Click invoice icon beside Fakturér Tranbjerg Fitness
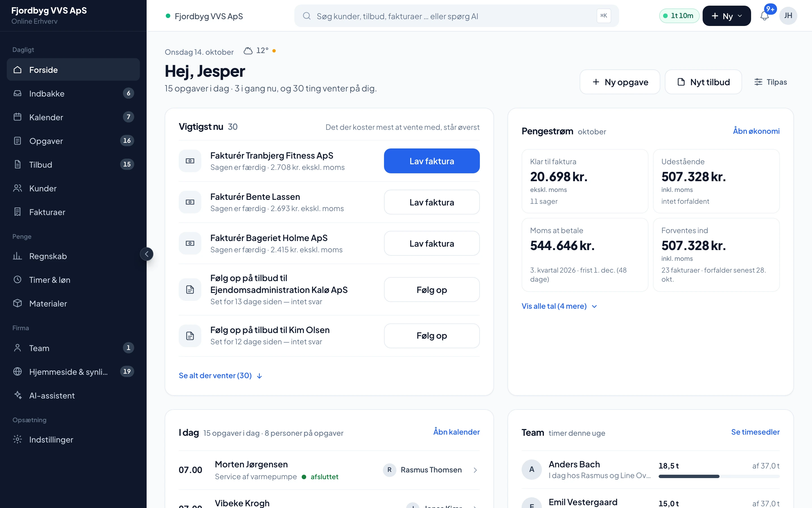The image size is (812, 508). (x=190, y=161)
